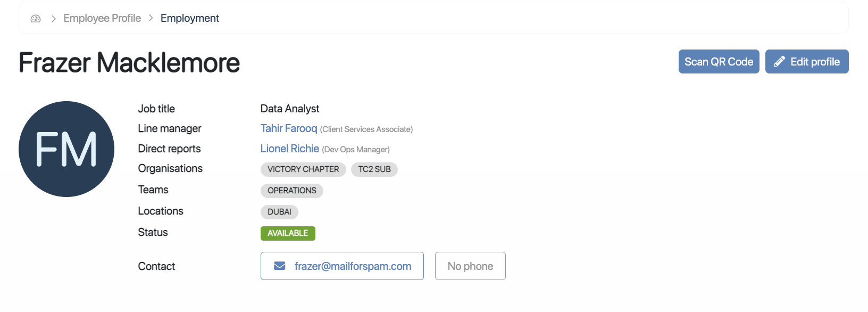Select the TC2 SUB organisation tag
This screenshot has height=312, width=868.
(x=374, y=169)
